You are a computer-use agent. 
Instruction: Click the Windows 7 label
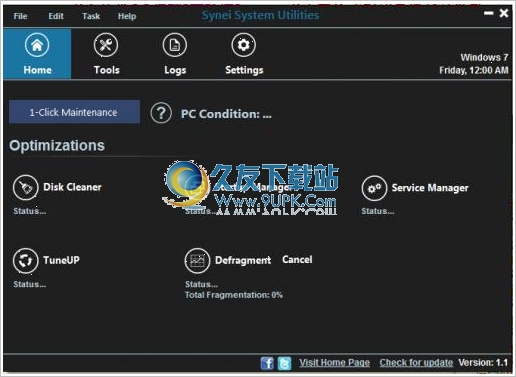(x=484, y=57)
